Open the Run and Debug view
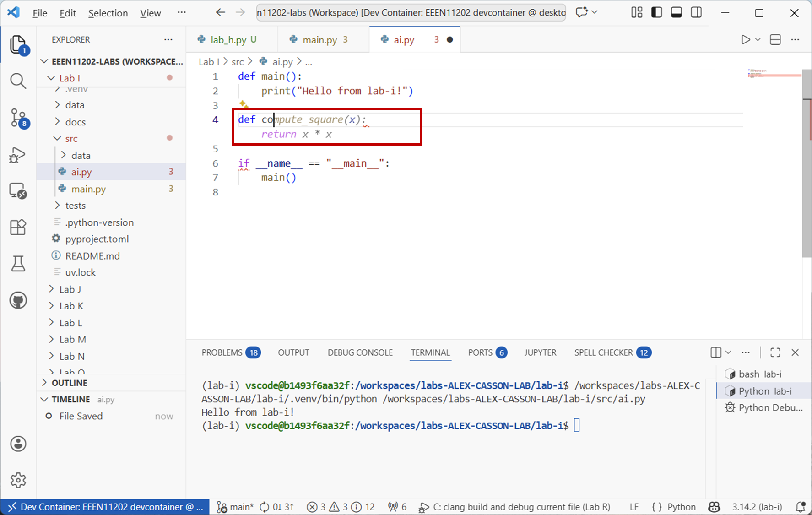The width and height of the screenshot is (812, 515). pyautogui.click(x=17, y=155)
